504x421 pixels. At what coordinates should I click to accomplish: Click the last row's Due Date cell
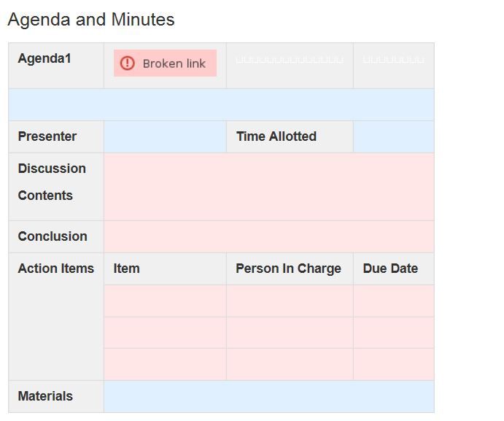pyautogui.click(x=393, y=364)
